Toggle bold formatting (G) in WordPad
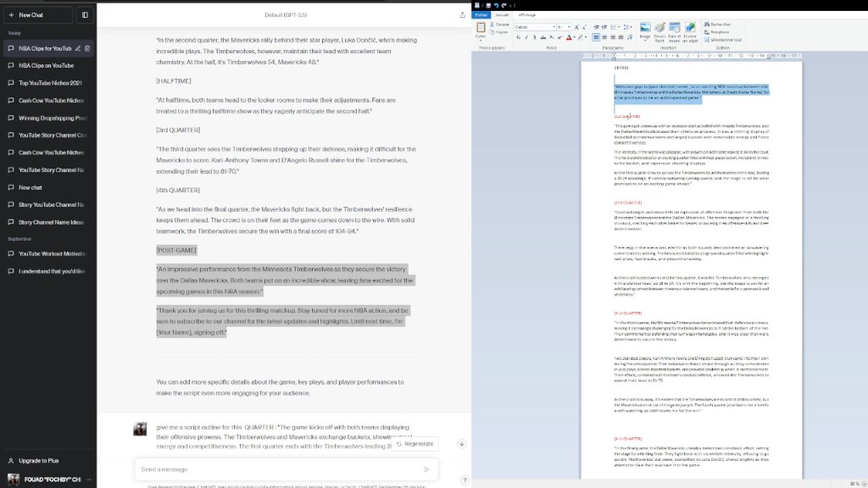The height and width of the screenshot is (488, 868). point(518,37)
